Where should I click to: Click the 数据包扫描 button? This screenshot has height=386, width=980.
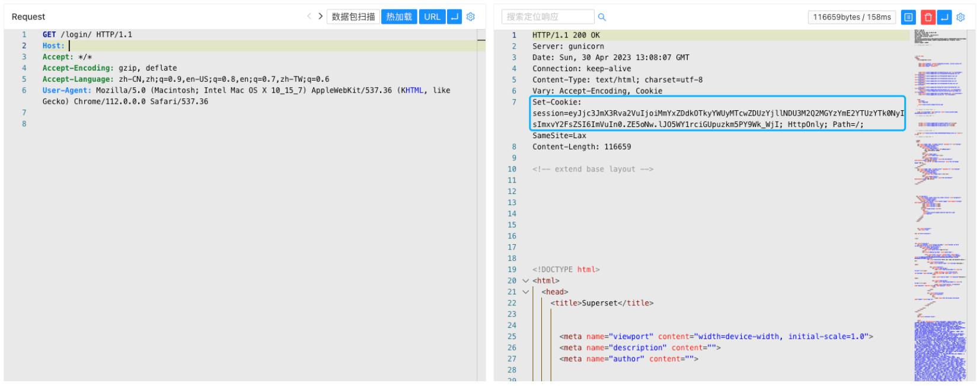pyautogui.click(x=353, y=17)
